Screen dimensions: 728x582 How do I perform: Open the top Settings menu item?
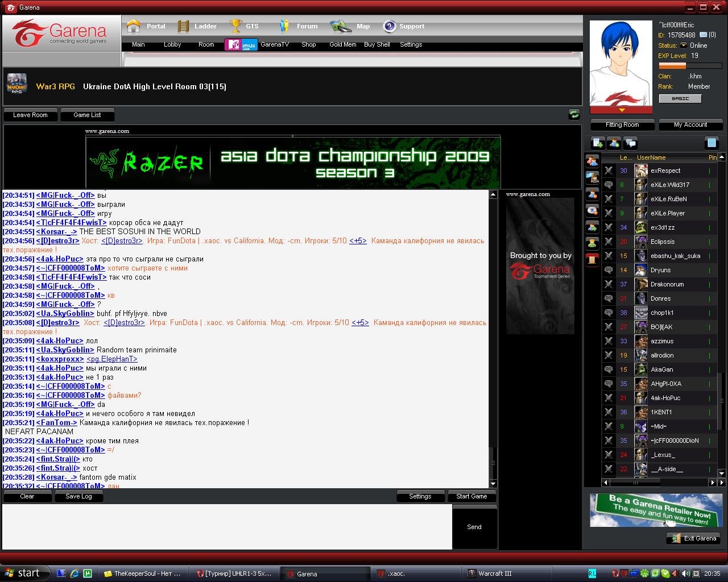click(411, 44)
